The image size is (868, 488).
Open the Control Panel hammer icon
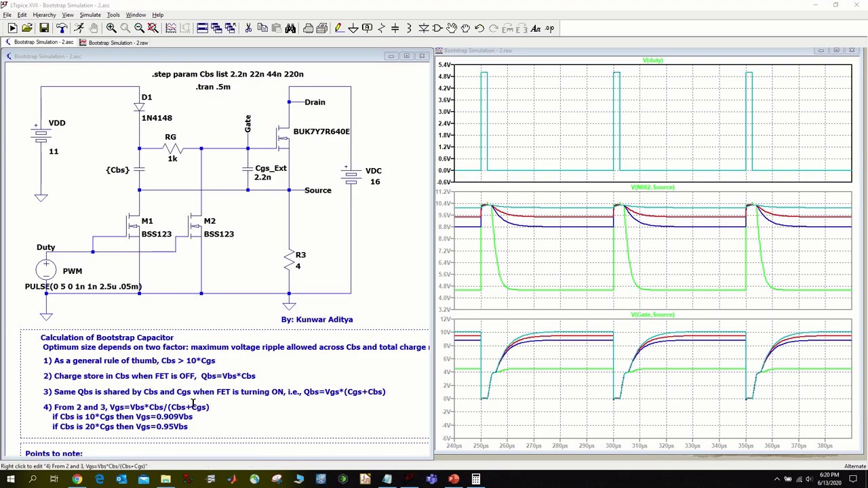[x=62, y=28]
